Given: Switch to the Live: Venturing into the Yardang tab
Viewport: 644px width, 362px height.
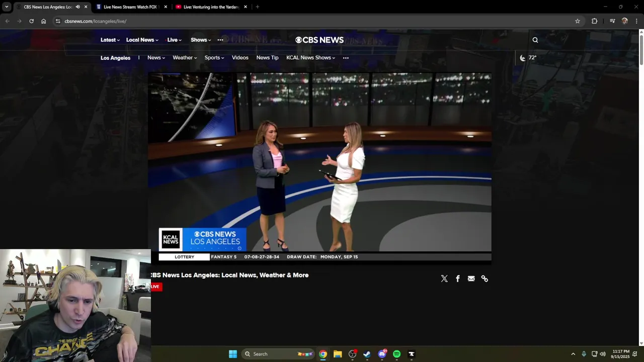Looking at the screenshot, I should coord(211,7).
